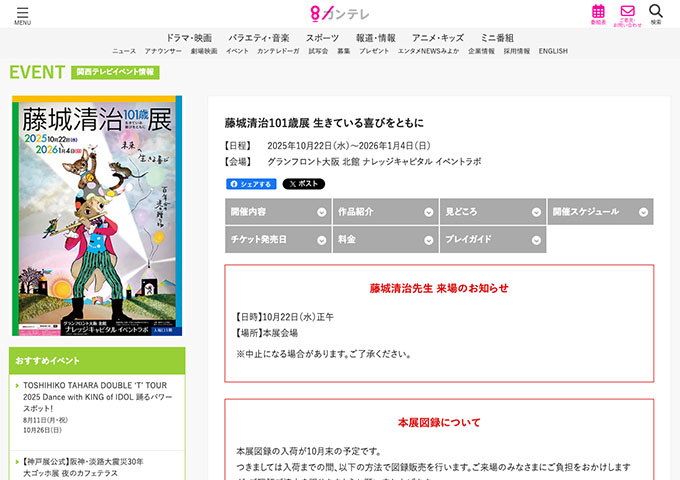Expand the 見どころ section

click(x=493, y=212)
